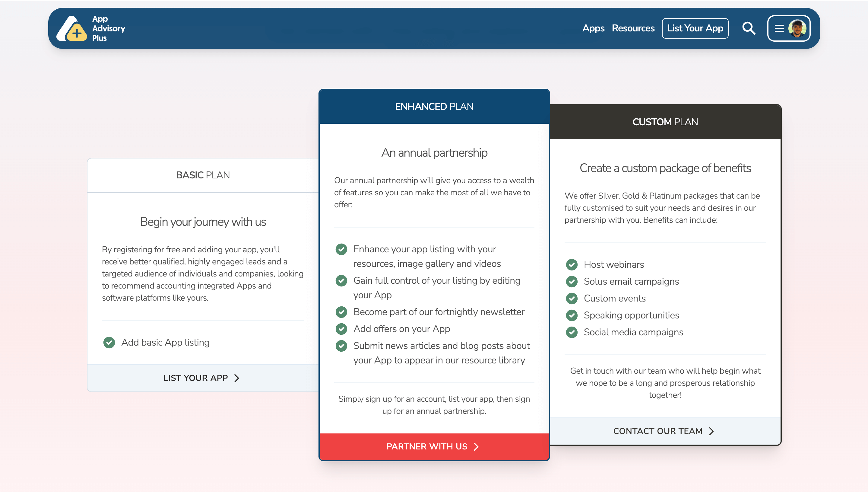Open the search magnifier icon
Viewport: 868px width, 492px height.
click(749, 28)
